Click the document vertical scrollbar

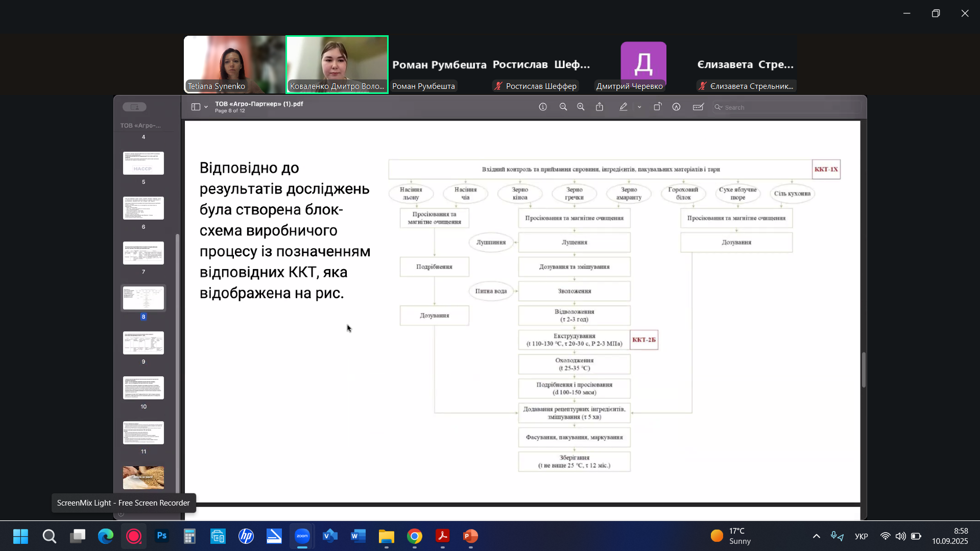864,370
